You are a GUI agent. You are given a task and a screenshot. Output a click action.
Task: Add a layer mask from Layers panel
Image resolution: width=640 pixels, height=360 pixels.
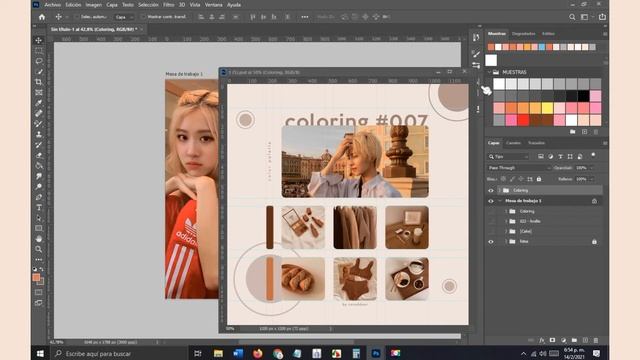click(552, 340)
